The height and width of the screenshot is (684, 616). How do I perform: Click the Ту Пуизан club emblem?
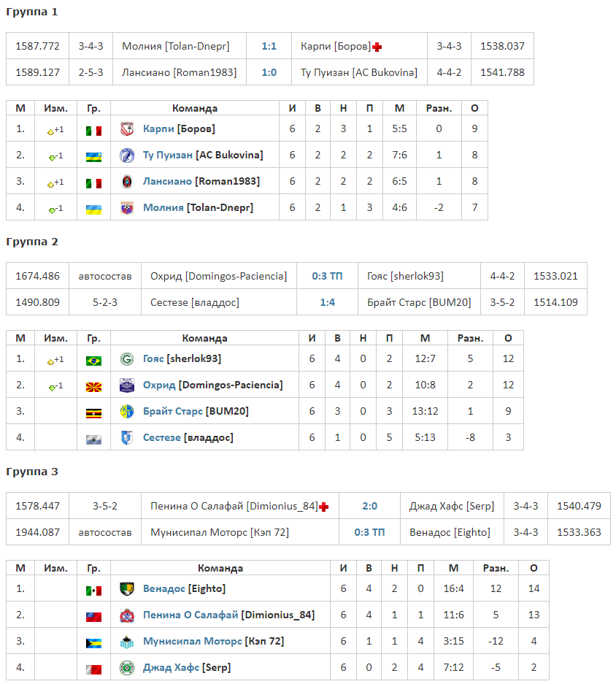point(127,155)
